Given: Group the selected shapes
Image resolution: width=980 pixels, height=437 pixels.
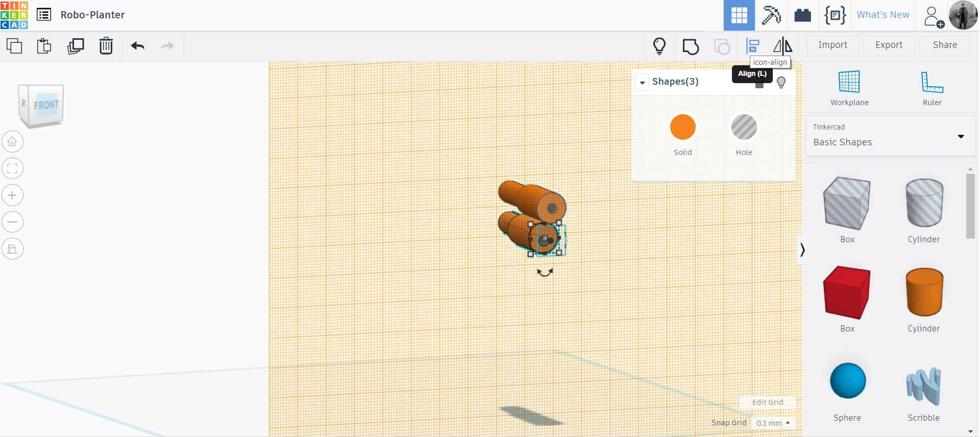Looking at the screenshot, I should coord(691,46).
